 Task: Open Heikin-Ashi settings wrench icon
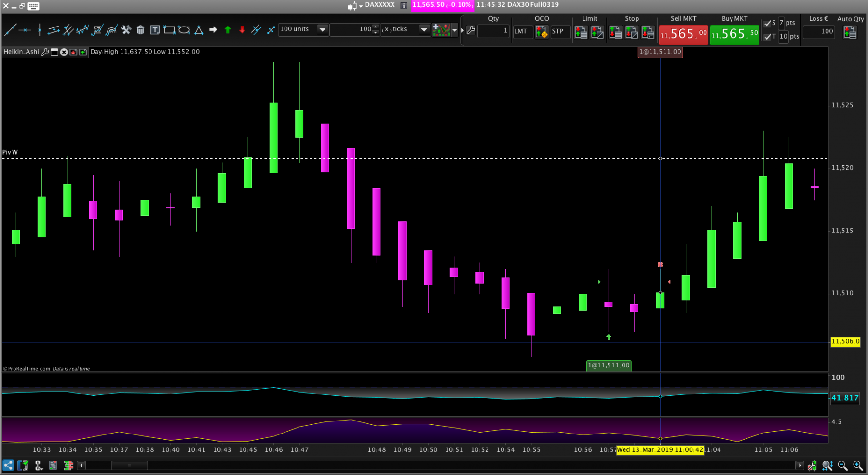coord(45,52)
